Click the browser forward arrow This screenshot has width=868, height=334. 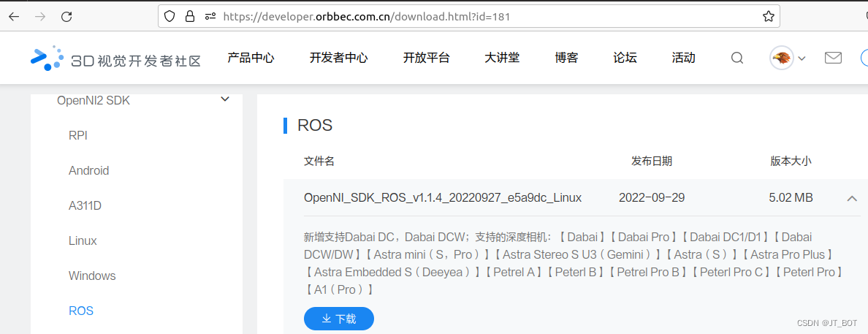click(40, 17)
